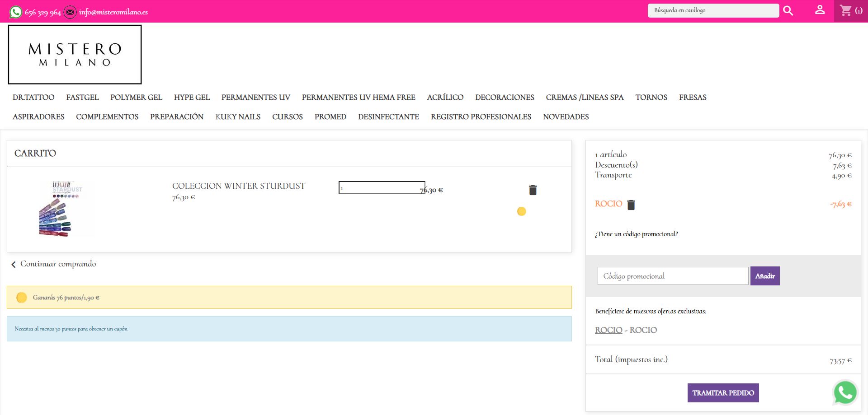Viewport: 868px width, 415px height.
Task: Open the PROMED category
Action: pyautogui.click(x=330, y=117)
